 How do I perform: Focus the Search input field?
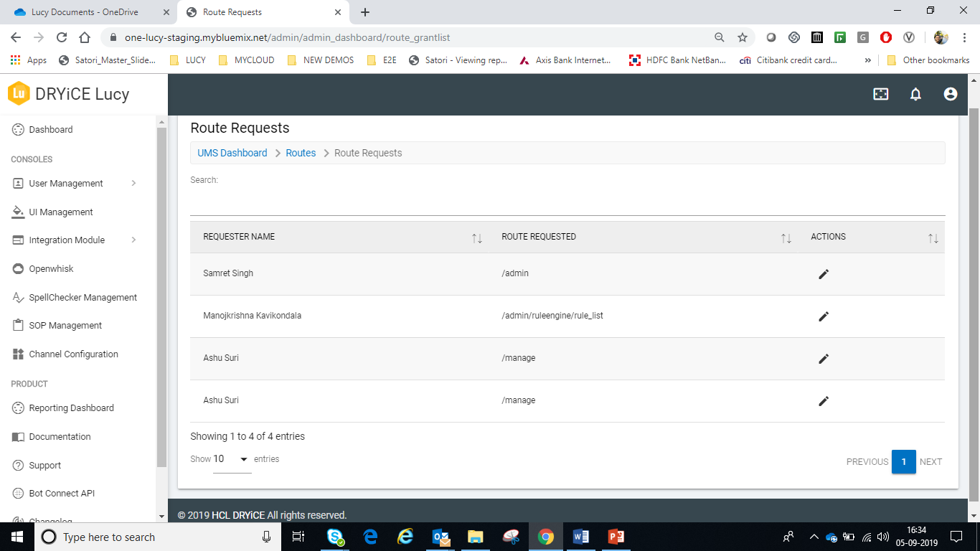point(567,202)
